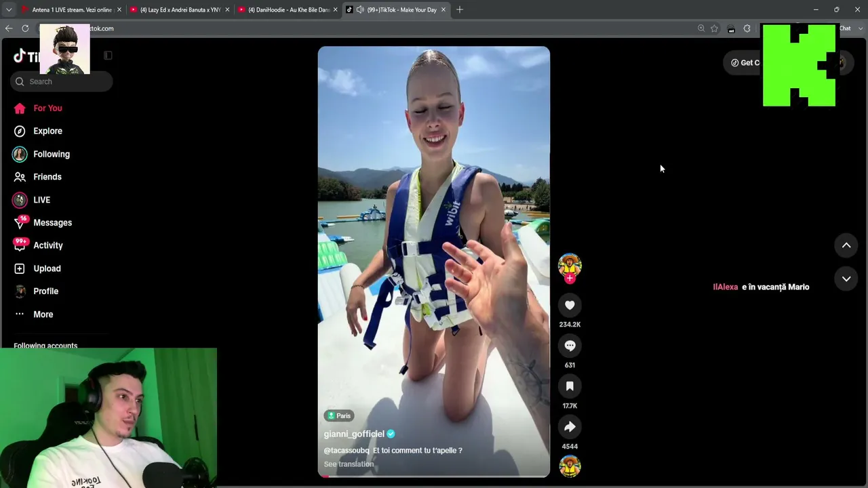Image resolution: width=868 pixels, height=488 pixels.
Task: Open the browser Extensions puzzle icon
Action: click(x=747, y=28)
